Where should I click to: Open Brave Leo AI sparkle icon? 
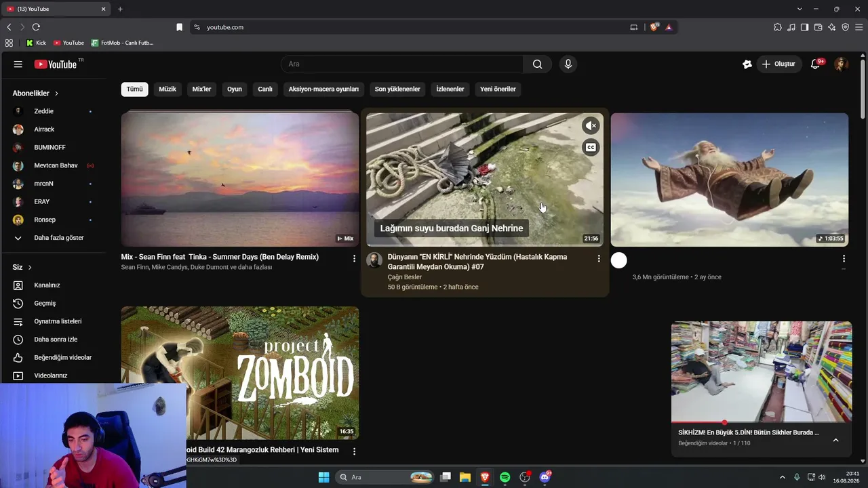pyautogui.click(x=832, y=27)
